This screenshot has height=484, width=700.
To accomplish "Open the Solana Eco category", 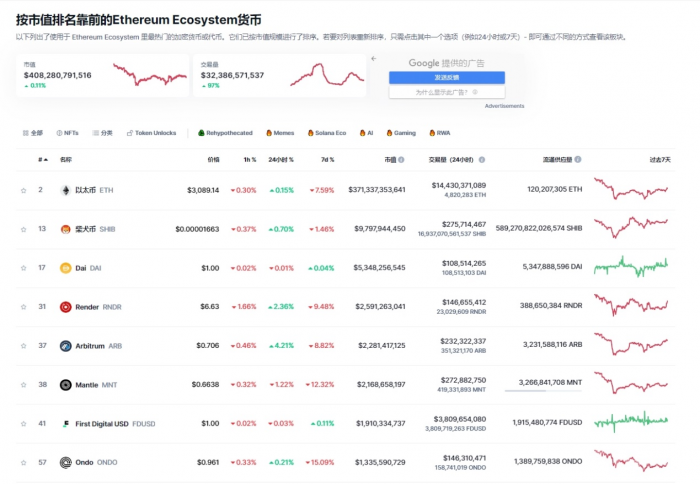I will [x=327, y=133].
